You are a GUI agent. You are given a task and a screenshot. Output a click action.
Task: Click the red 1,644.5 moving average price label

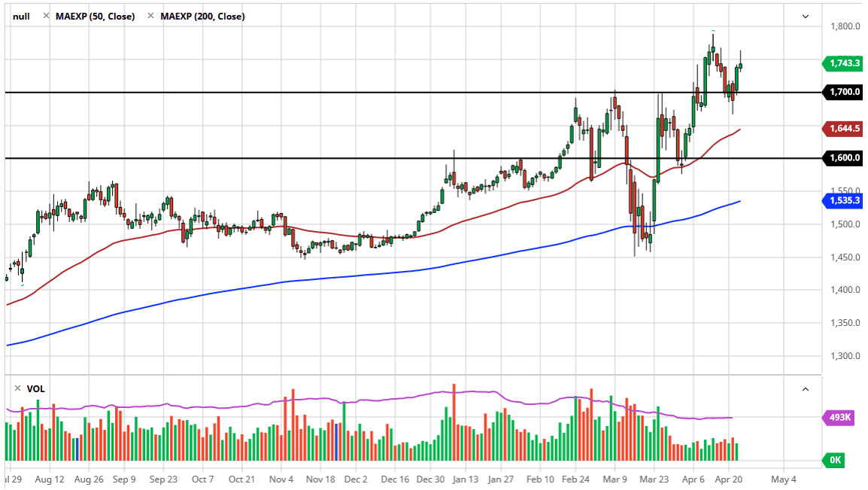(x=844, y=129)
